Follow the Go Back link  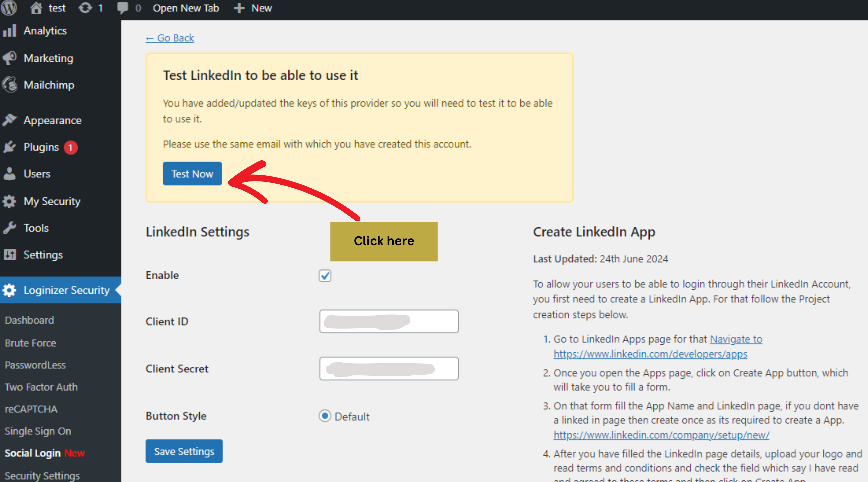tap(170, 38)
